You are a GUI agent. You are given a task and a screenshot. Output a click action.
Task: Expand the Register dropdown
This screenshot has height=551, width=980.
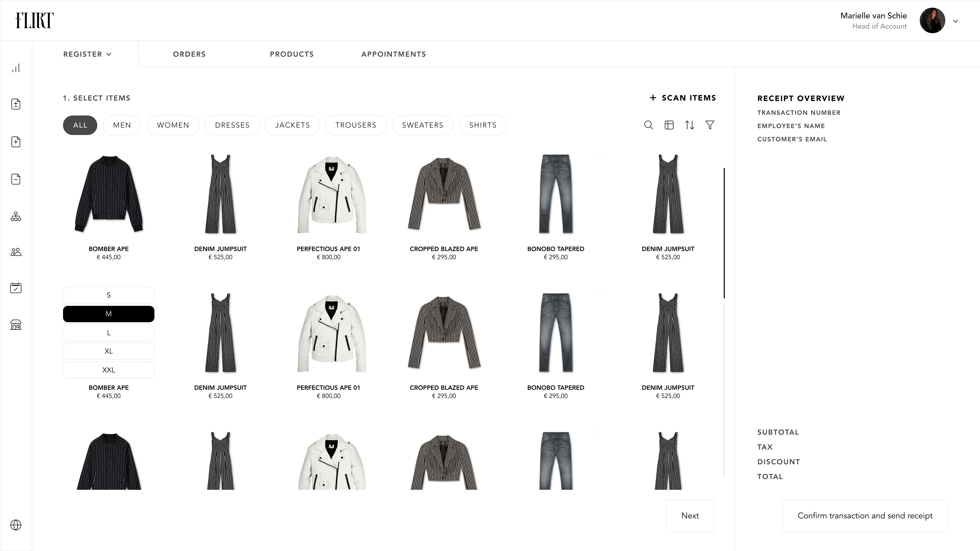click(87, 54)
